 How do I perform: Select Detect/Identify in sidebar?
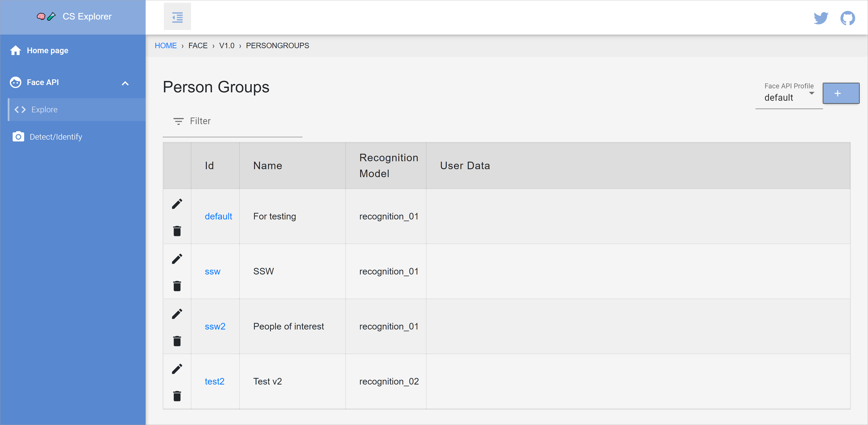pyautogui.click(x=56, y=137)
